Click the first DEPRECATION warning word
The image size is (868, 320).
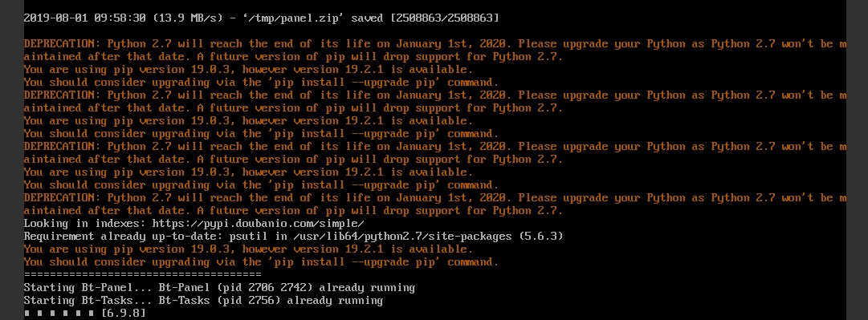click(x=63, y=43)
